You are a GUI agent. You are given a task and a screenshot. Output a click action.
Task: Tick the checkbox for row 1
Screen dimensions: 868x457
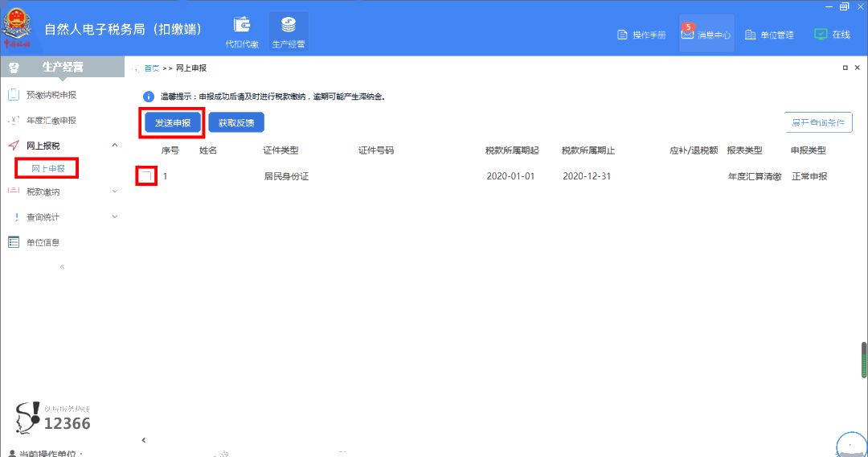(146, 176)
